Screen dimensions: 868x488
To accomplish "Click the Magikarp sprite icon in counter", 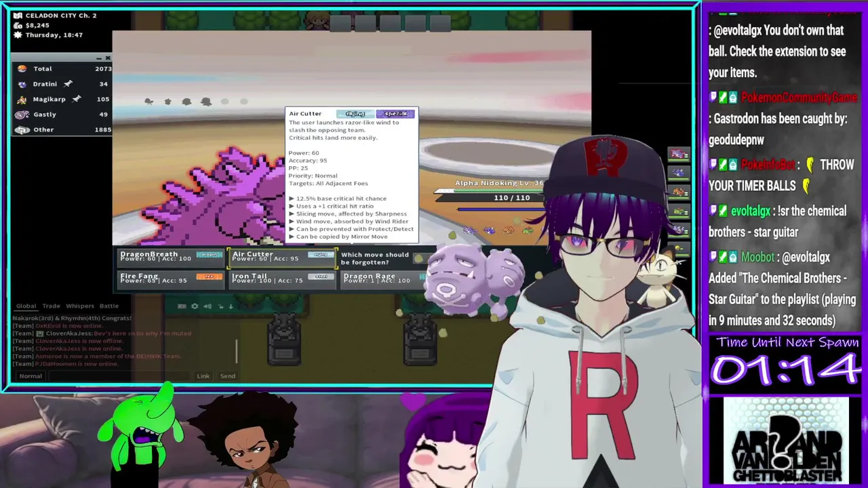I will [x=22, y=99].
